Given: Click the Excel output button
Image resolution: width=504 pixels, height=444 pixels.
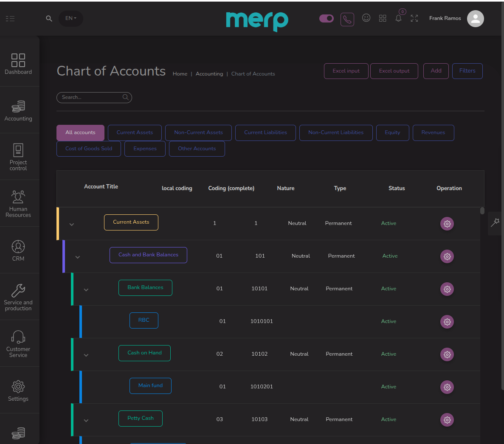Looking at the screenshot, I should 394,71.
